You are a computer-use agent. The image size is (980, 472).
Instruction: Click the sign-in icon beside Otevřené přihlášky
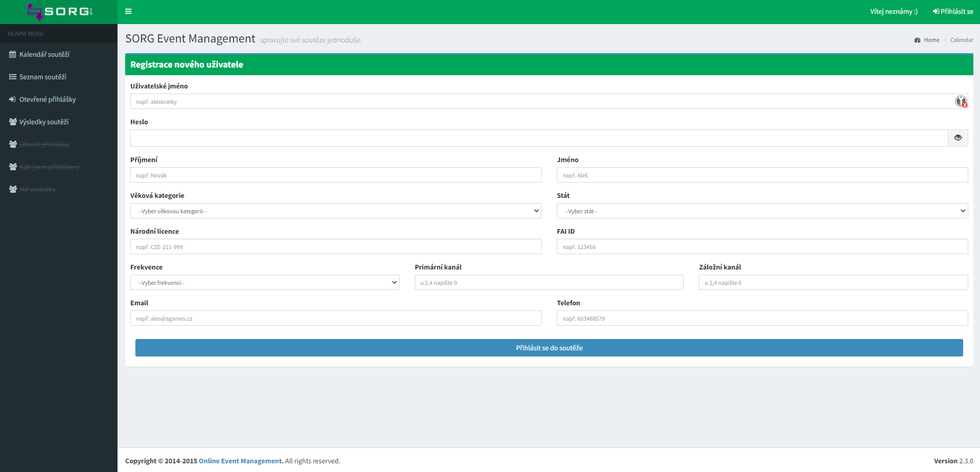tap(13, 99)
